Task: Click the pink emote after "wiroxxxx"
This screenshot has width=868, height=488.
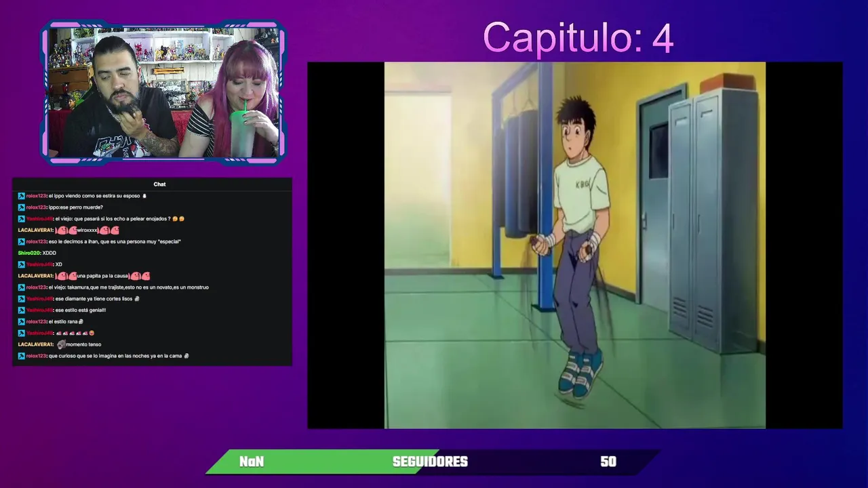Action: tap(109, 230)
